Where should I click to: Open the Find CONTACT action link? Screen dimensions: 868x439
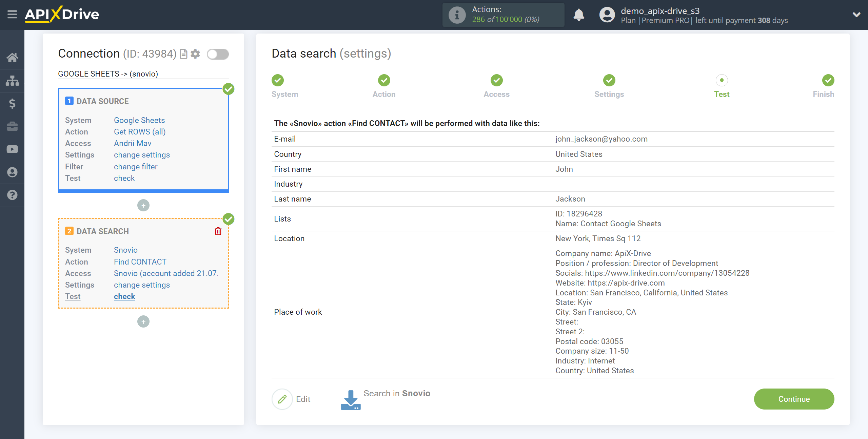140,262
